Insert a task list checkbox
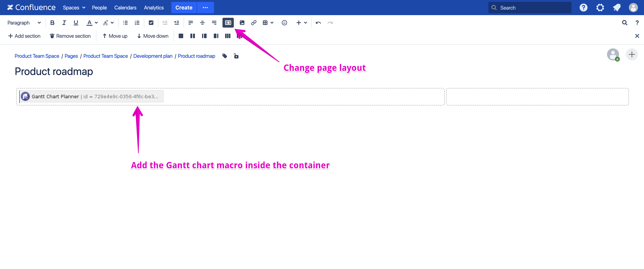 (151, 23)
